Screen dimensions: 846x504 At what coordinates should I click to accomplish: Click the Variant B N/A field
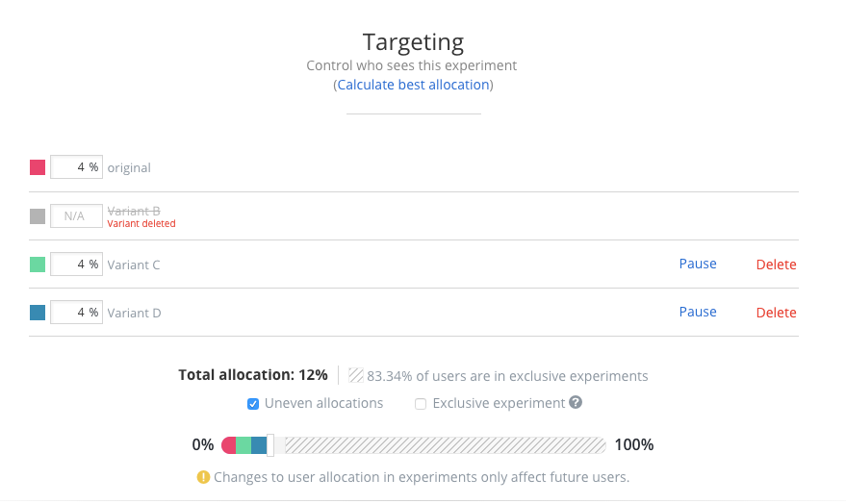coord(76,215)
